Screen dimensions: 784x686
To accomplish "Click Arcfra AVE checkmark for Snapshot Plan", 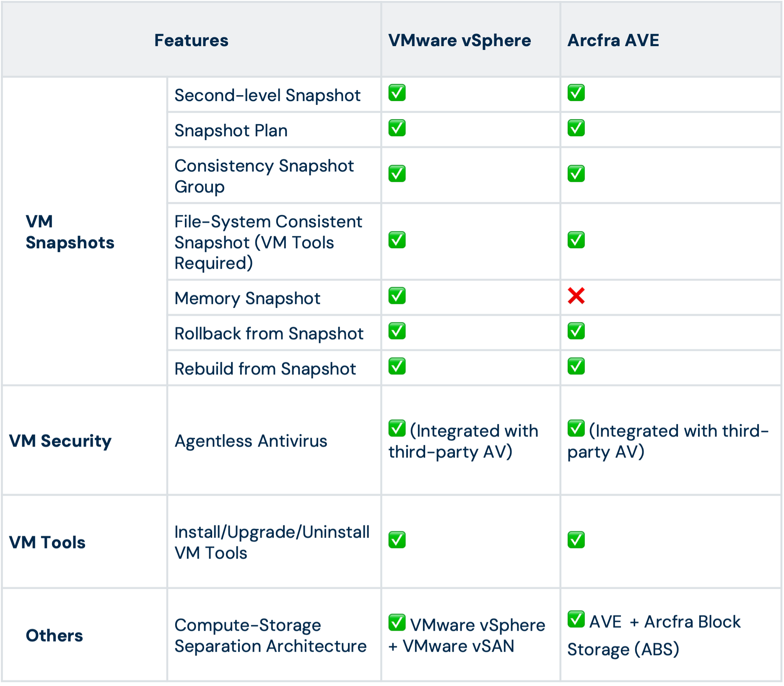I will coord(576,128).
